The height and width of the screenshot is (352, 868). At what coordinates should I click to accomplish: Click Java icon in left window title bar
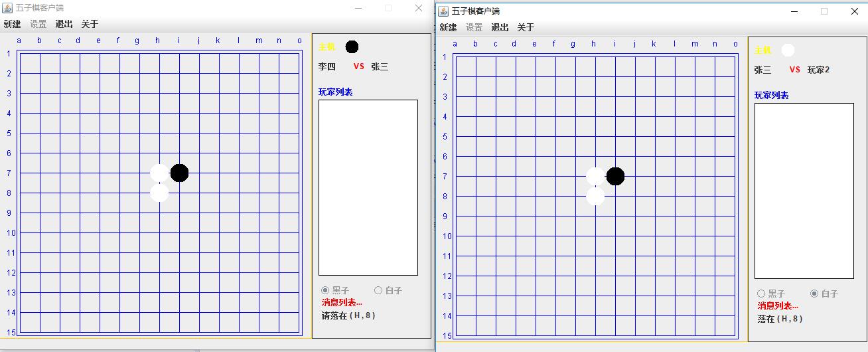click(x=7, y=8)
